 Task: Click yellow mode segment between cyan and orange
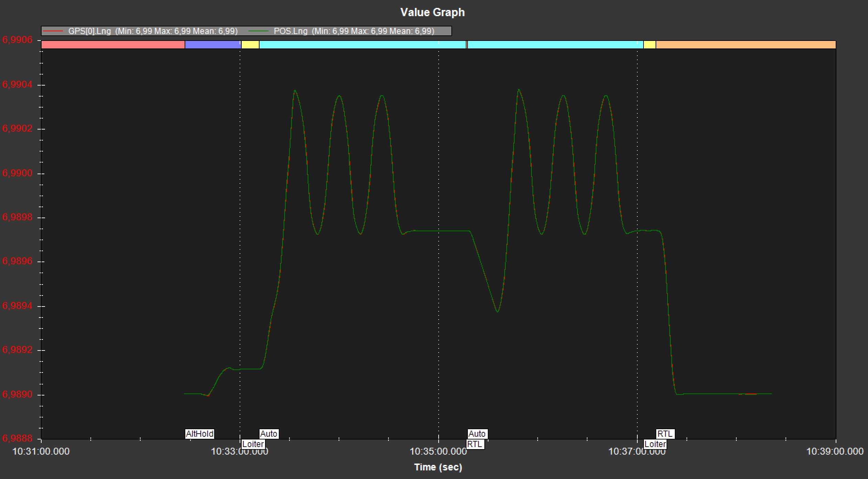point(649,45)
